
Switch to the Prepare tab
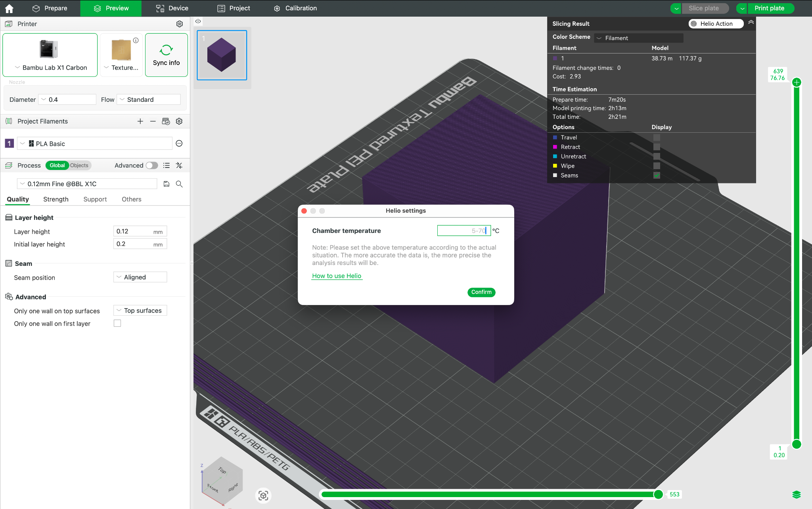[50, 8]
